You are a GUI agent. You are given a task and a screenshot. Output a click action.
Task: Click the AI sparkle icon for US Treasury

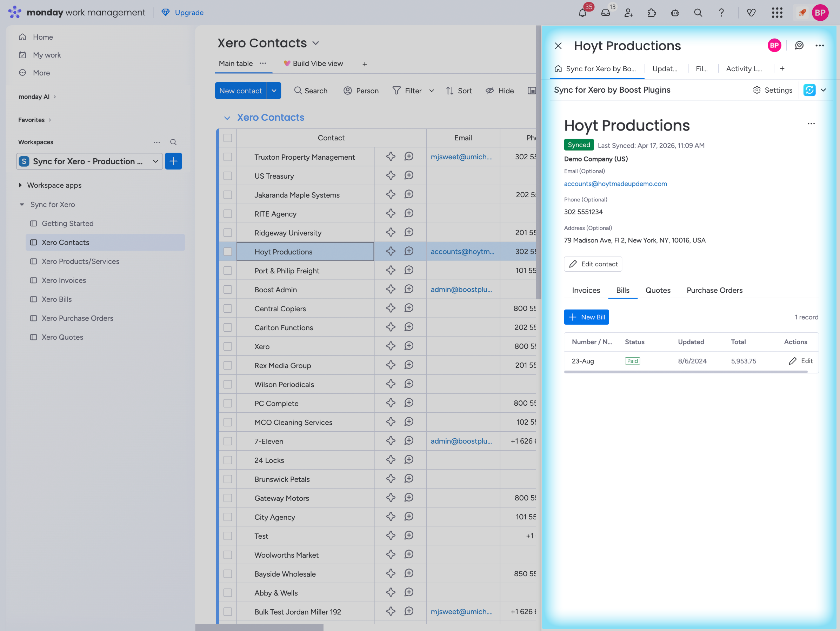[391, 175]
